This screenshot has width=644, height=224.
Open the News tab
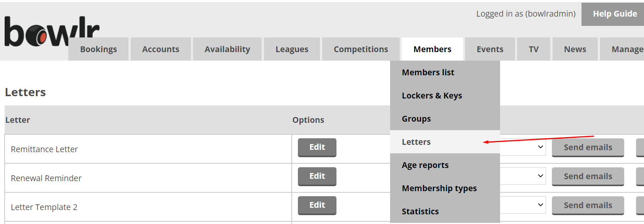575,49
